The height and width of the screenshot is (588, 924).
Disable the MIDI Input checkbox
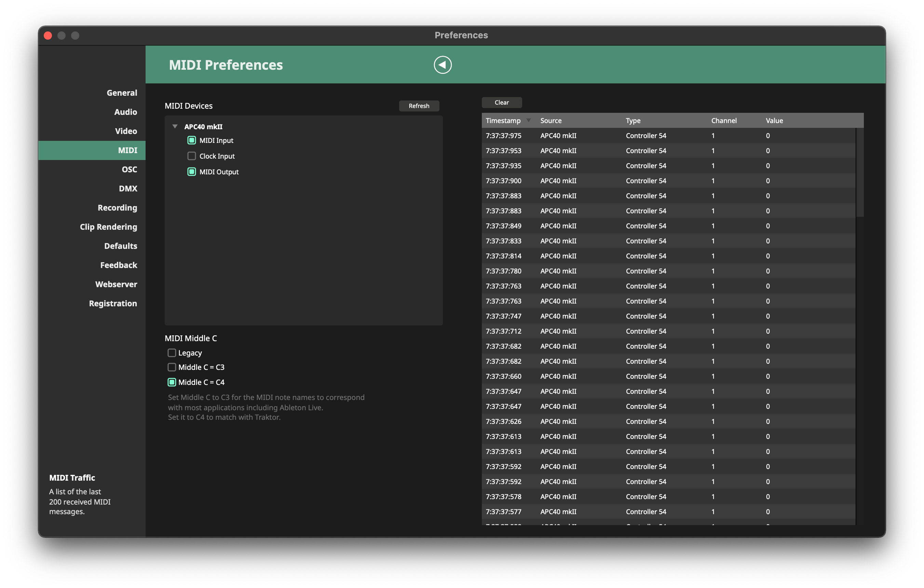point(191,141)
